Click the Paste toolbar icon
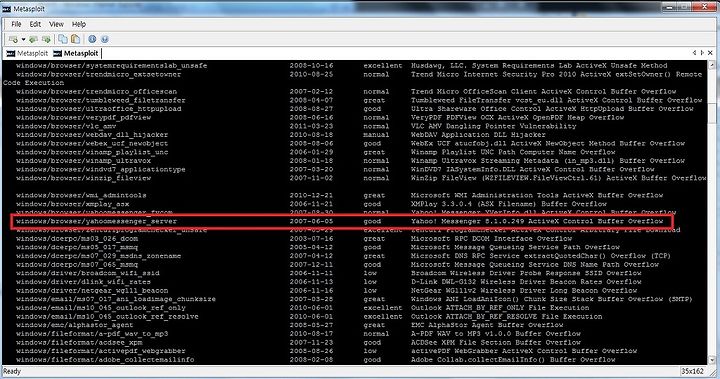Viewport: 720px width, 379px height. [x=75, y=39]
